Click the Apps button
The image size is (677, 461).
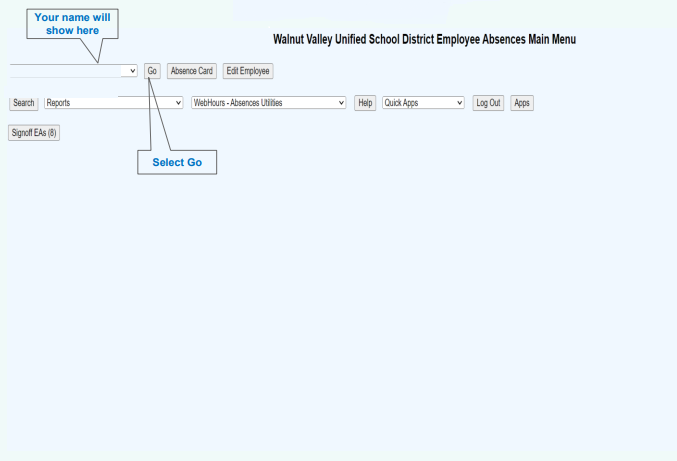pyautogui.click(x=522, y=103)
